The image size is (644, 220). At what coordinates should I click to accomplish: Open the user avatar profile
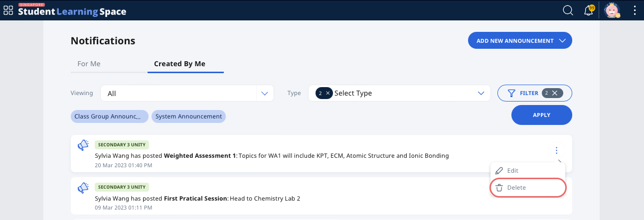pos(612,10)
